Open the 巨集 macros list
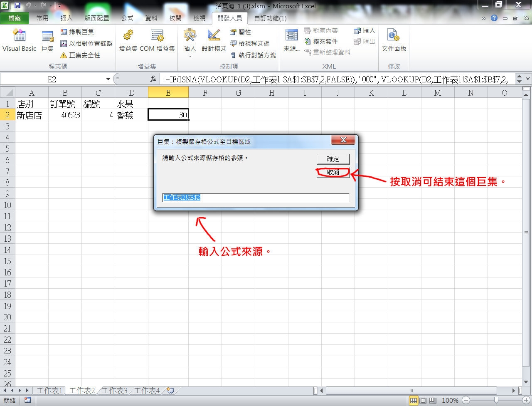Screen dimensions: 532x406 tap(47, 41)
